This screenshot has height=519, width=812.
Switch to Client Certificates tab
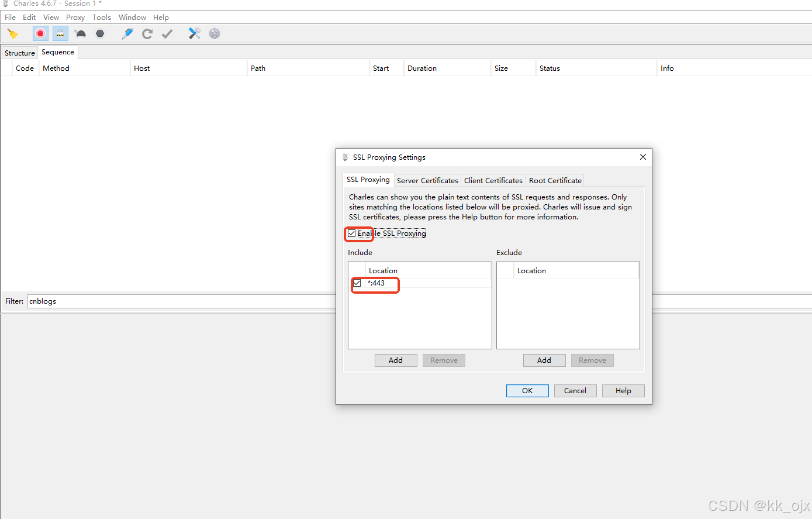coord(493,181)
